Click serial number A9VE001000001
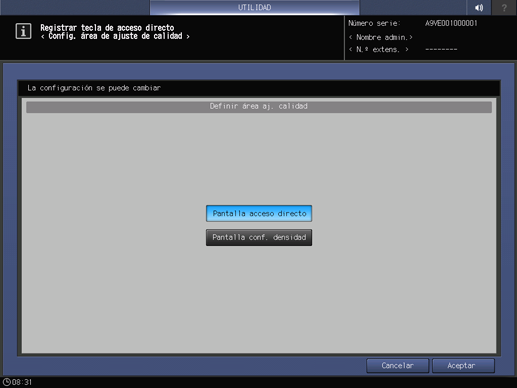This screenshot has height=388, width=517. (451, 23)
